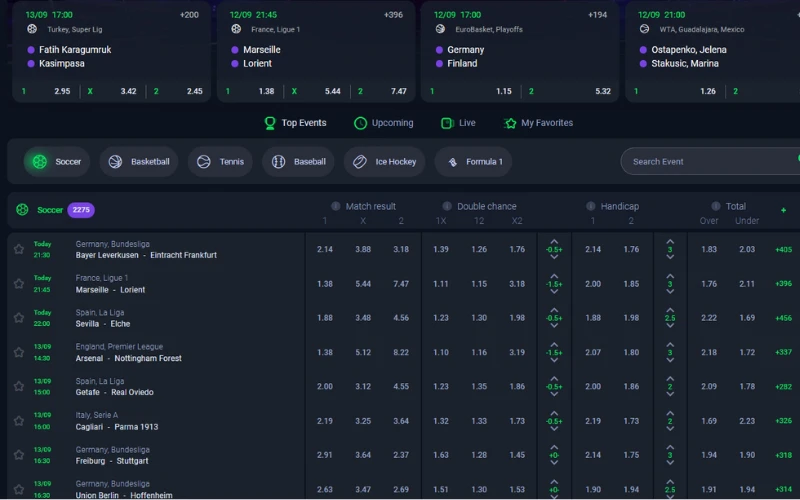Viewport: 800px width, 500px height.
Task: Open +318 more markets for Freiburg - Stuttgart
Action: point(784,455)
